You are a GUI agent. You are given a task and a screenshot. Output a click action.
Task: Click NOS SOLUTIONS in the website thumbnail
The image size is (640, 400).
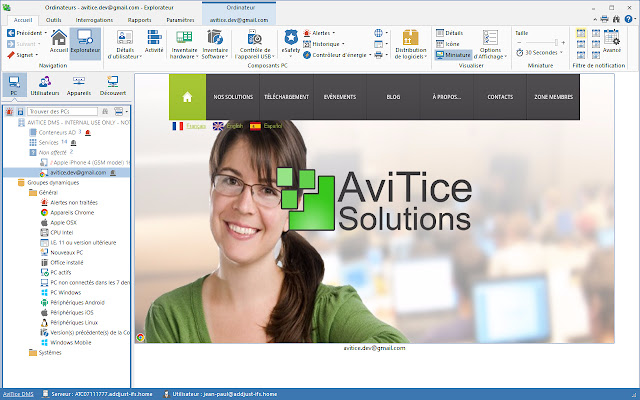point(233,97)
